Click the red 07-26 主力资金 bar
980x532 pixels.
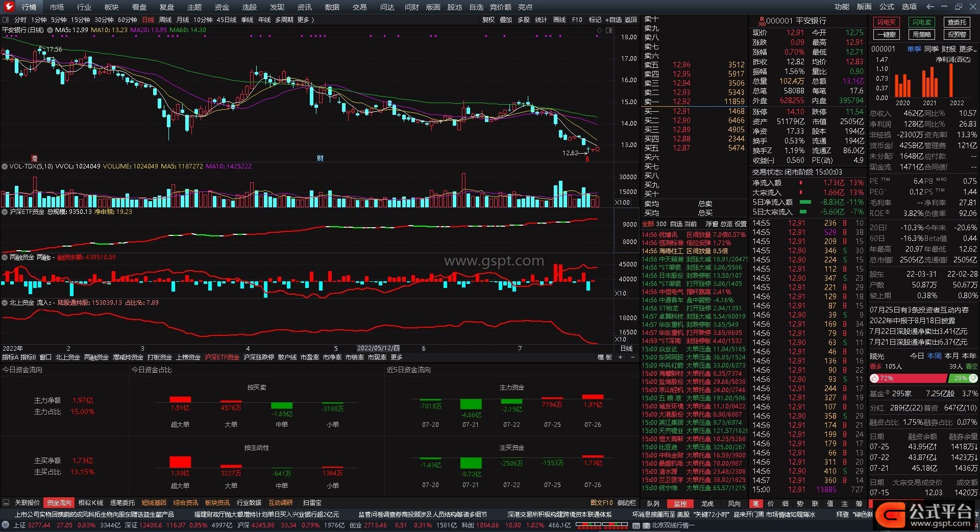593,397
